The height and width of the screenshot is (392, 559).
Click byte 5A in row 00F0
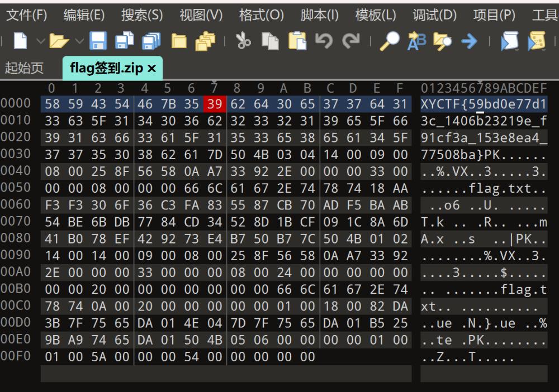pos(98,357)
